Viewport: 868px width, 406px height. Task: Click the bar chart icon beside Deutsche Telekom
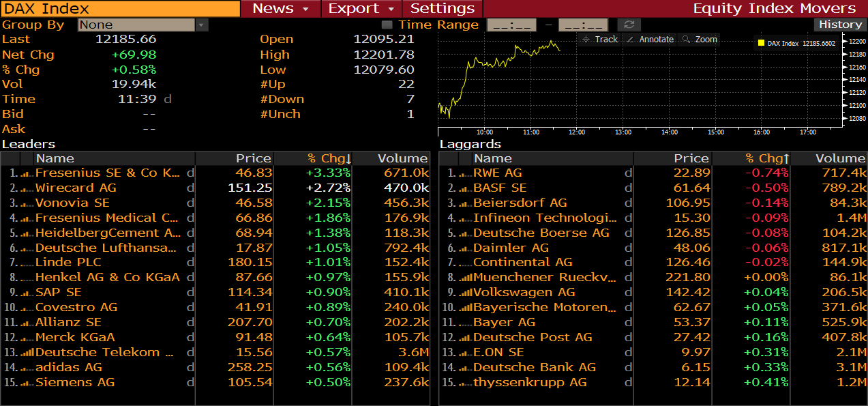27,353
